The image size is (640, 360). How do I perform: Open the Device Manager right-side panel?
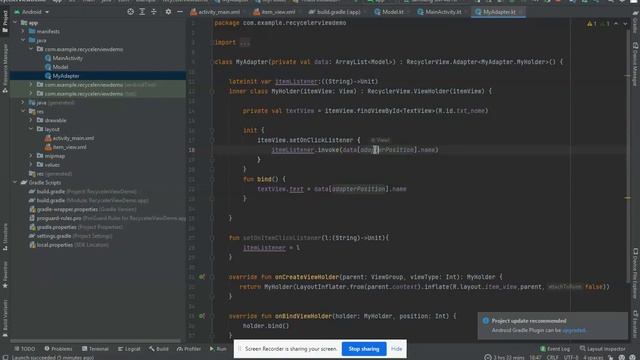point(635,64)
